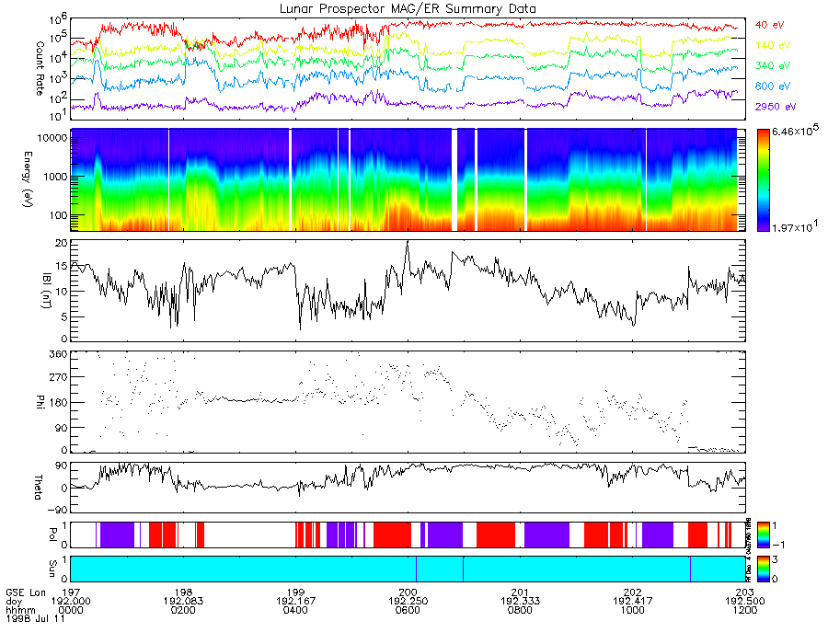Screen dimensions: 828x644
Task: Click the 'doy' row label
Action: (x=14, y=602)
